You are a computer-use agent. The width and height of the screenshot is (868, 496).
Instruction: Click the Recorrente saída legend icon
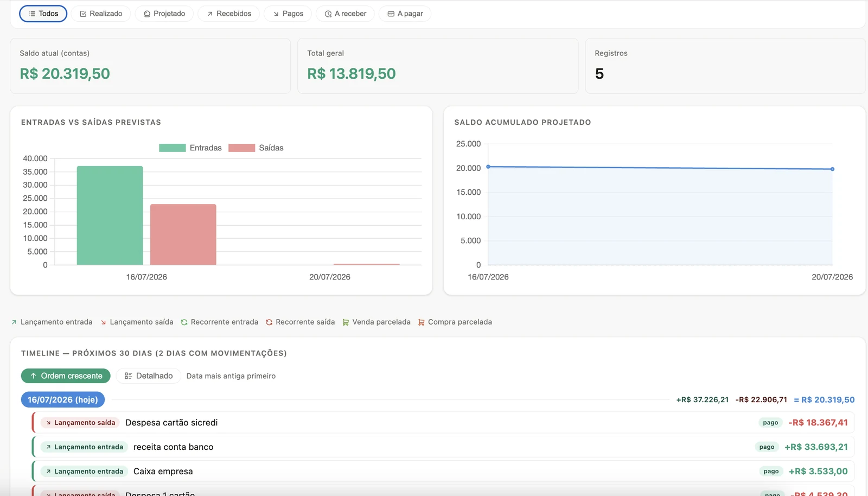point(269,322)
